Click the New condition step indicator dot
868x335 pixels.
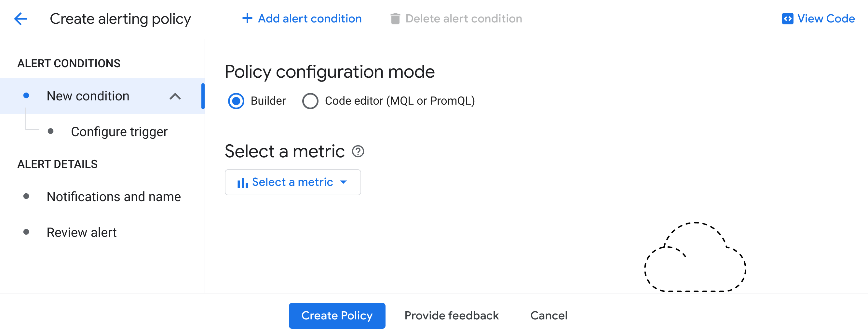click(x=27, y=96)
